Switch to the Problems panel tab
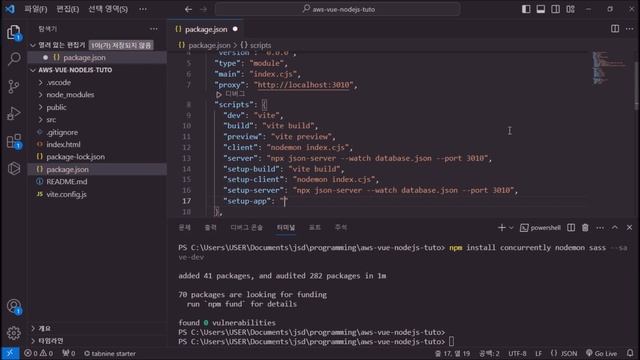 click(x=184, y=228)
